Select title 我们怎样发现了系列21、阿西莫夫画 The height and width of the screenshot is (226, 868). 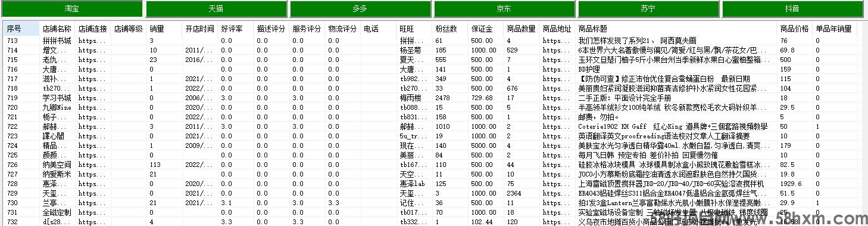(637, 41)
